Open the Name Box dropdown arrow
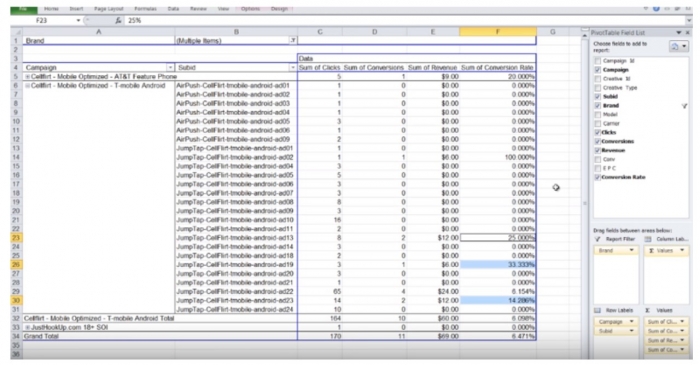The width and height of the screenshot is (700, 365). pos(78,21)
